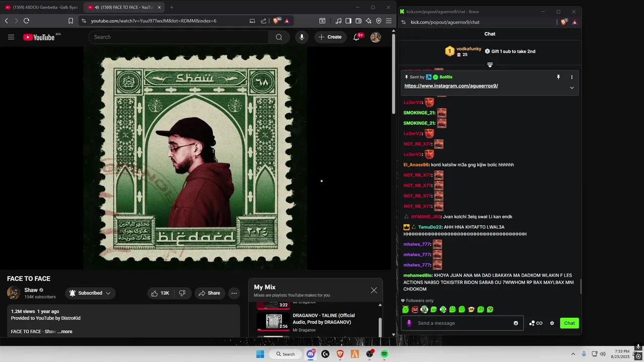Open pinned message options three dots
This screenshot has width=644, height=362.
[x=572, y=77]
